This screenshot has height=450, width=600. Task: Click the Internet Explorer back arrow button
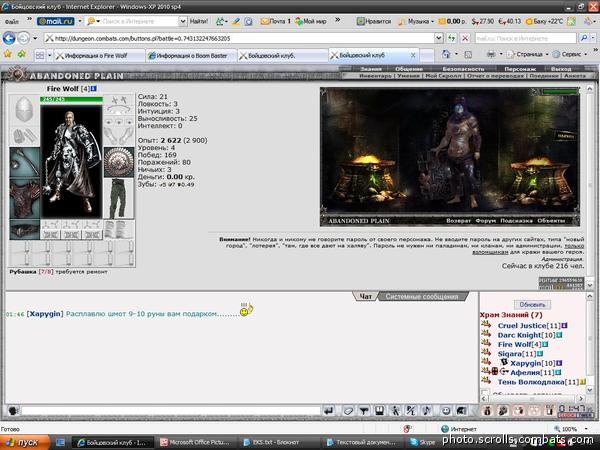click(9, 38)
